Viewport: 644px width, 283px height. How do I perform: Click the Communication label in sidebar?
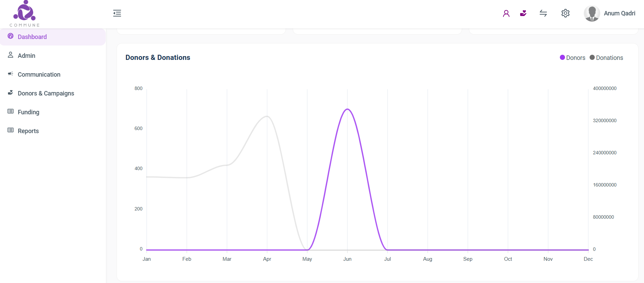[x=39, y=75]
